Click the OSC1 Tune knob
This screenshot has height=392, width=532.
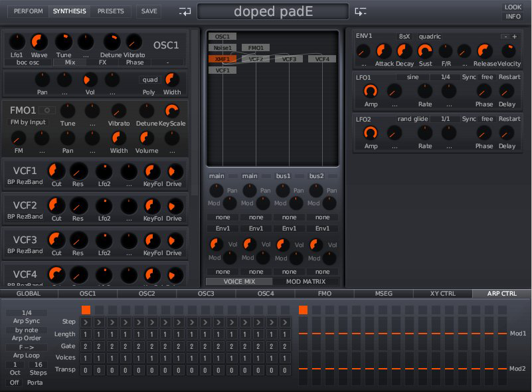pos(64,42)
